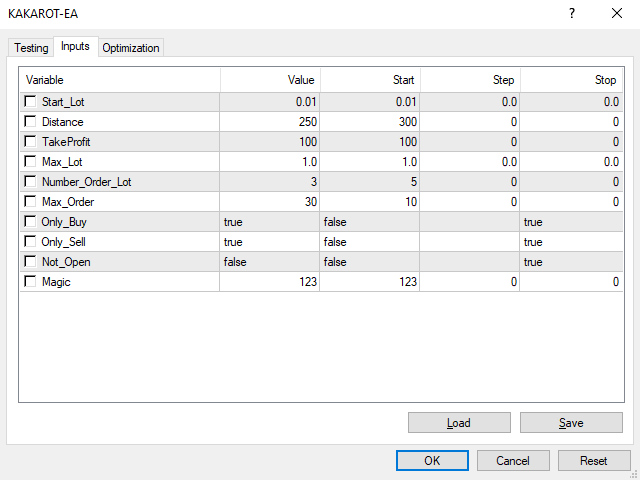
Task: Enable the Number_Order_Lot checkbox
Action: point(30,181)
